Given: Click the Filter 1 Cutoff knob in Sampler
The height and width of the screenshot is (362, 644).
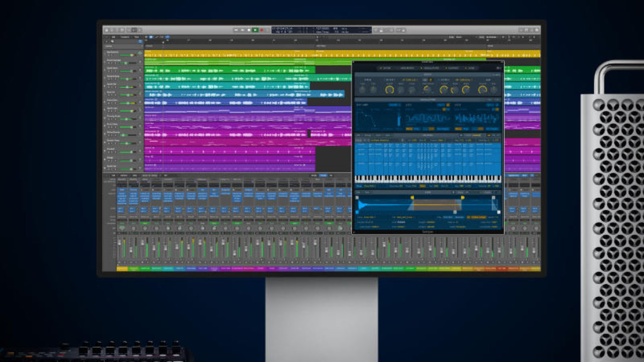Looking at the screenshot, I should (389, 89).
